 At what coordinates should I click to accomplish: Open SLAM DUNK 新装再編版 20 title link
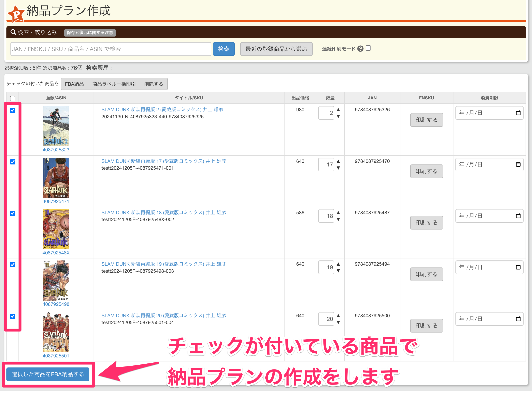coord(164,315)
